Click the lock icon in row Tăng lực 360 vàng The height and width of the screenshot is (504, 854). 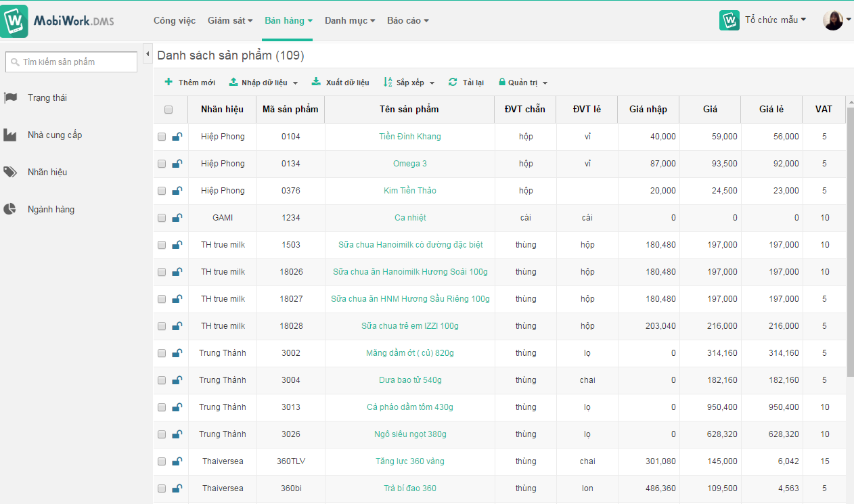point(177,461)
